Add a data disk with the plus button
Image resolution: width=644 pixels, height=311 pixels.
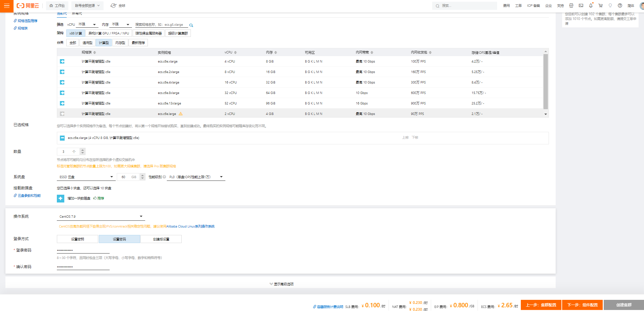(61, 198)
